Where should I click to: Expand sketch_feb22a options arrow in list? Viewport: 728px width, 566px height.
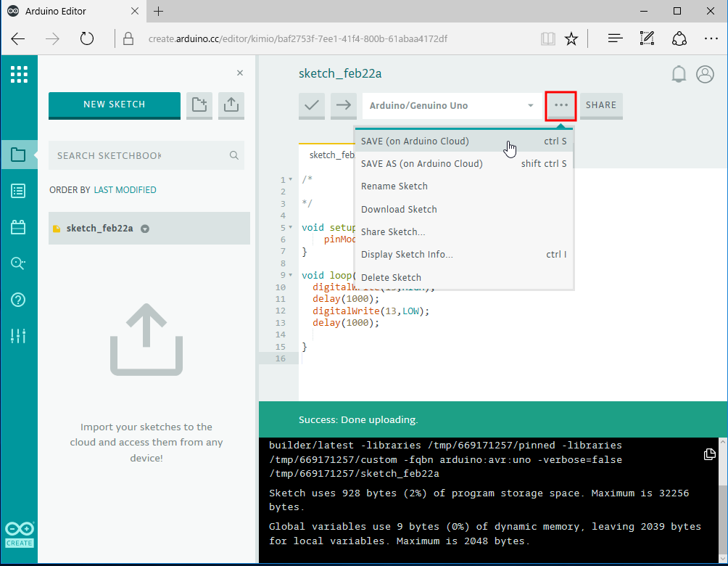145,229
